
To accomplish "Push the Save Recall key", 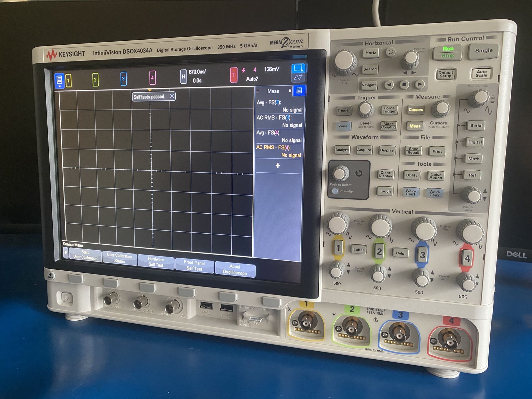I will [413, 151].
